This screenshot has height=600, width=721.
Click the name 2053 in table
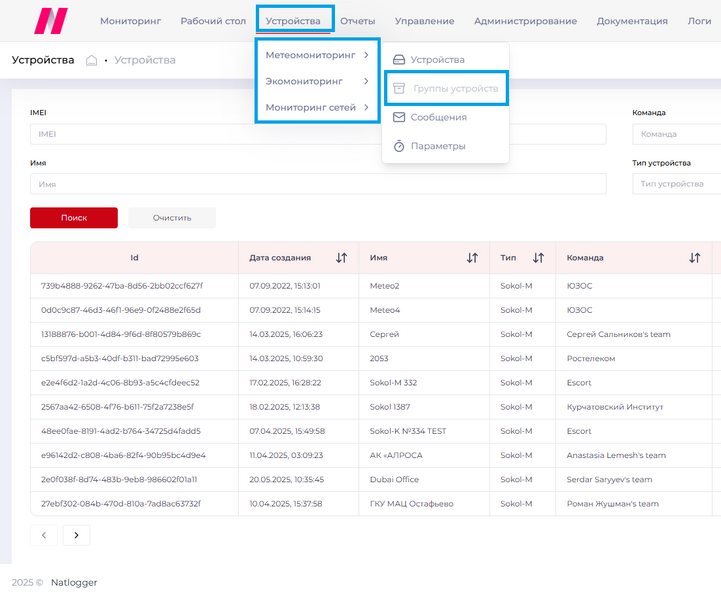[x=379, y=359]
